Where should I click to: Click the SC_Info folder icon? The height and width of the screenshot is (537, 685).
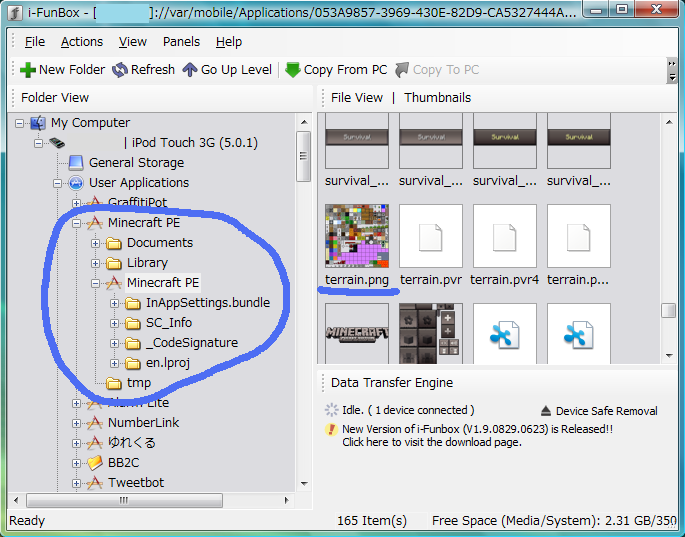(x=132, y=323)
